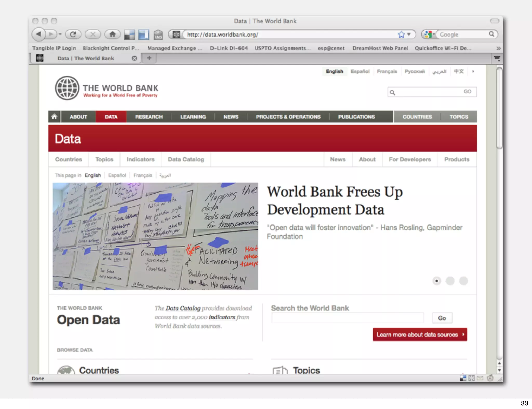Expand more languages arrow after Chinese
Image resolution: width=532 pixels, height=409 pixels.
[x=473, y=71]
